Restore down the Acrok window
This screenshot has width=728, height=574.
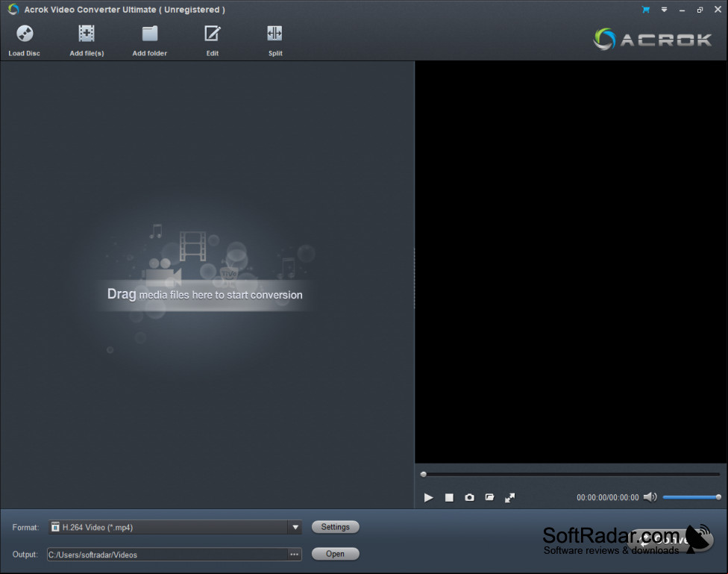tap(700, 10)
